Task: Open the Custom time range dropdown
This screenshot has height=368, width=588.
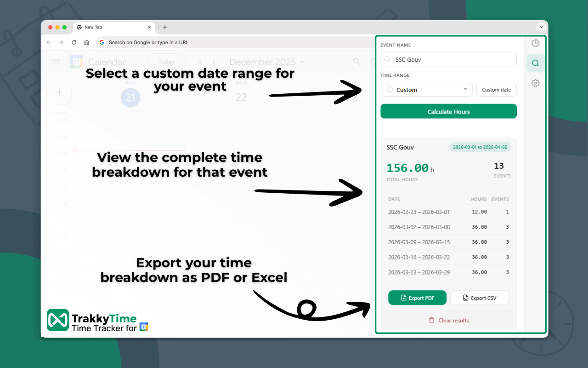Action: tap(426, 89)
